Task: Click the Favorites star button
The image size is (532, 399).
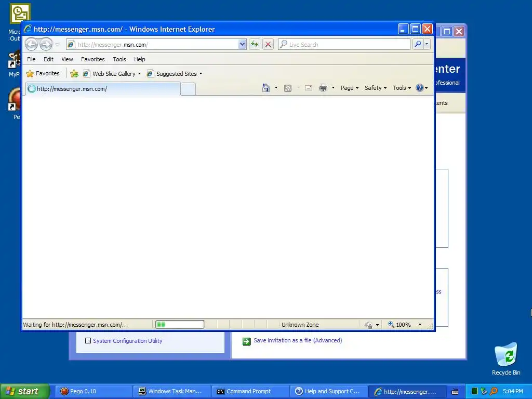Action: coord(43,73)
